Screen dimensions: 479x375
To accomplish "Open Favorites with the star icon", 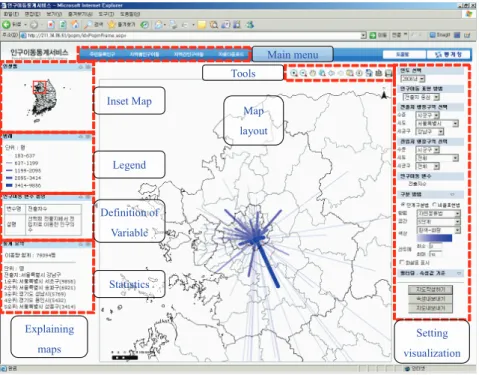I will (x=122, y=25).
